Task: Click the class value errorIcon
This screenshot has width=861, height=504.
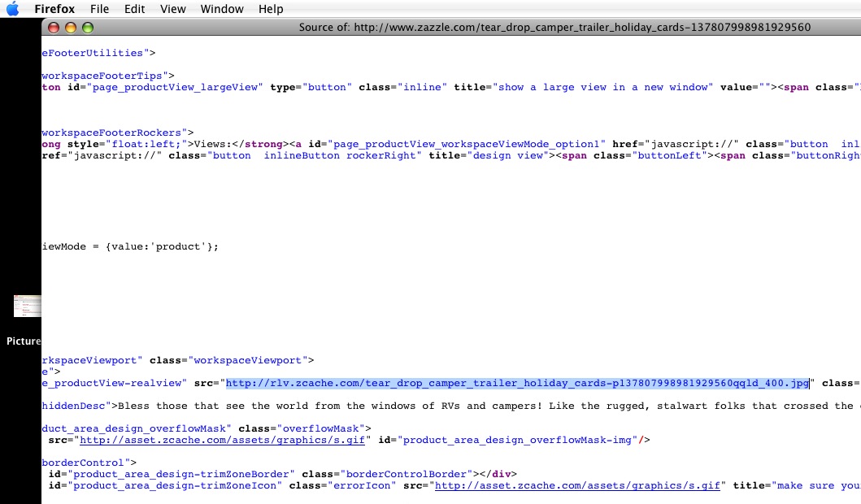Action: point(362,486)
